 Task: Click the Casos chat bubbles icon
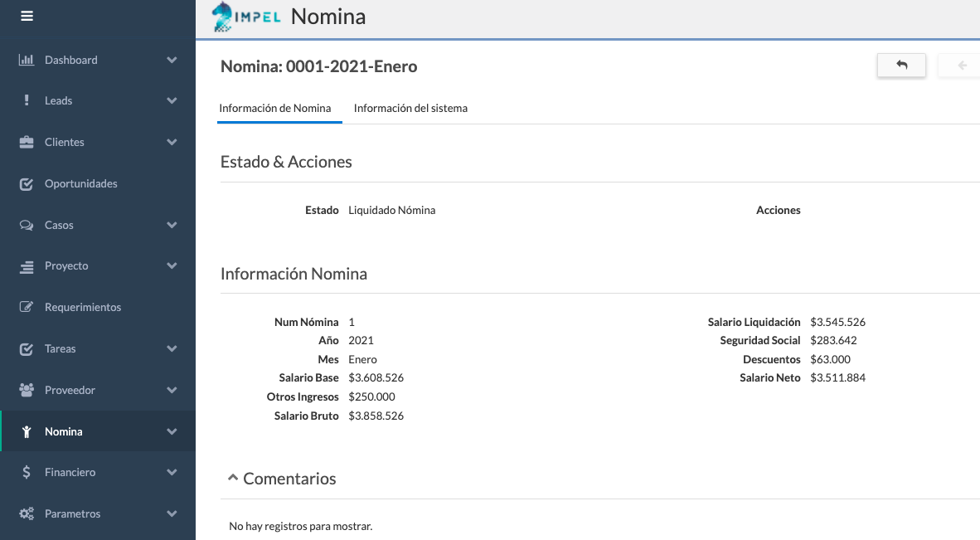27,225
